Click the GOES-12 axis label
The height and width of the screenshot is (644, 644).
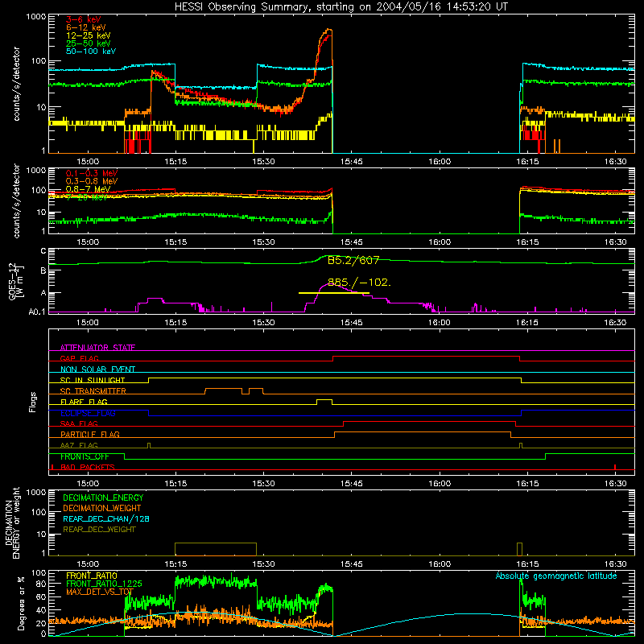click(15, 281)
